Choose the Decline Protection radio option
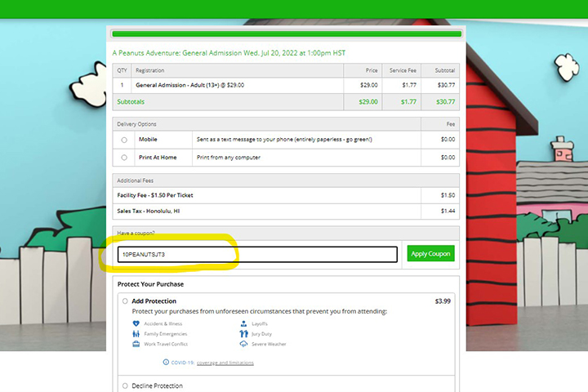The width and height of the screenshot is (588, 392). pos(125,385)
